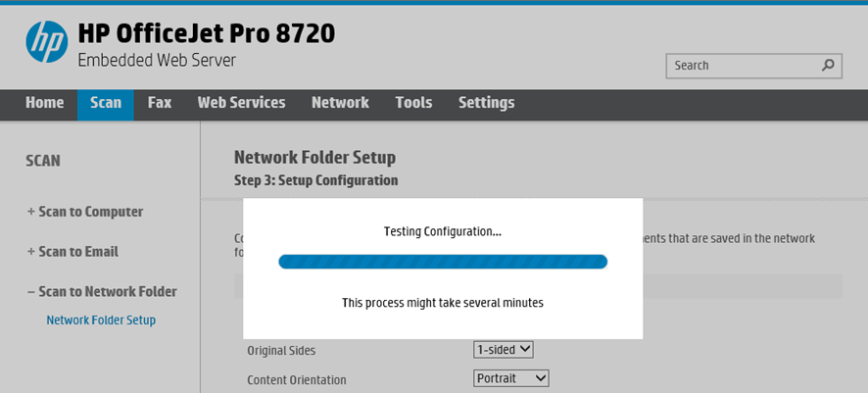The height and width of the screenshot is (393, 868).
Task: Open the Settings tab
Action: [486, 103]
